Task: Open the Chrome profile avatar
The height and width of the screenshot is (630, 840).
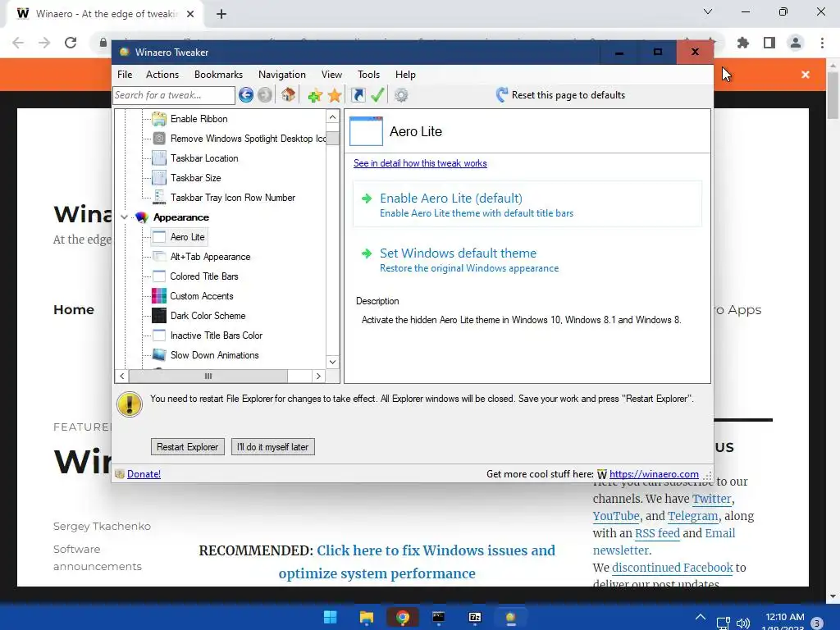Action: click(796, 43)
